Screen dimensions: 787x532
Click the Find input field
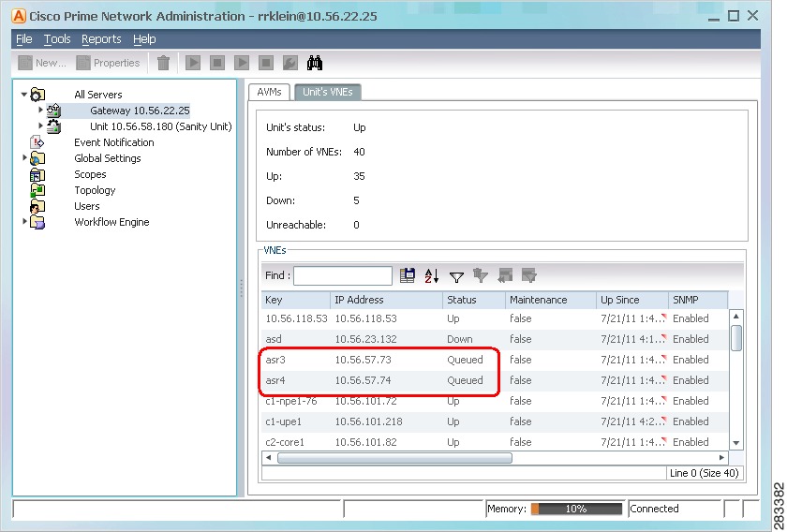click(x=343, y=275)
